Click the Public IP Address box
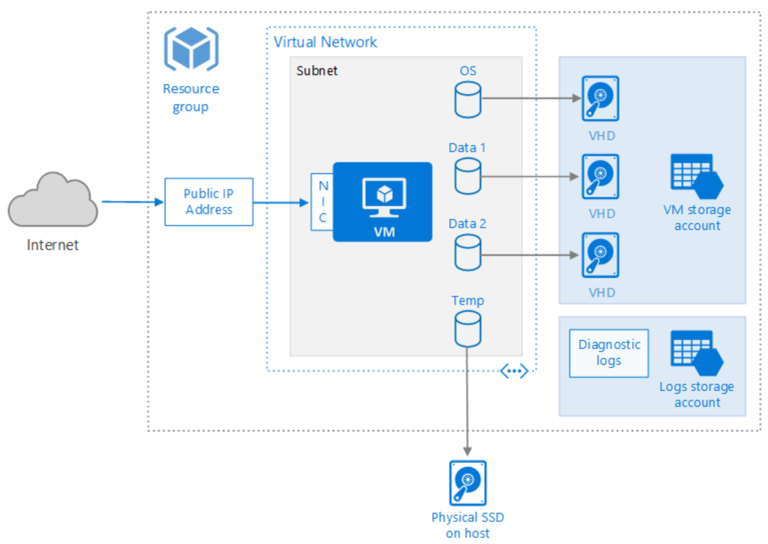Screen dimensions: 768x544 coord(208,202)
